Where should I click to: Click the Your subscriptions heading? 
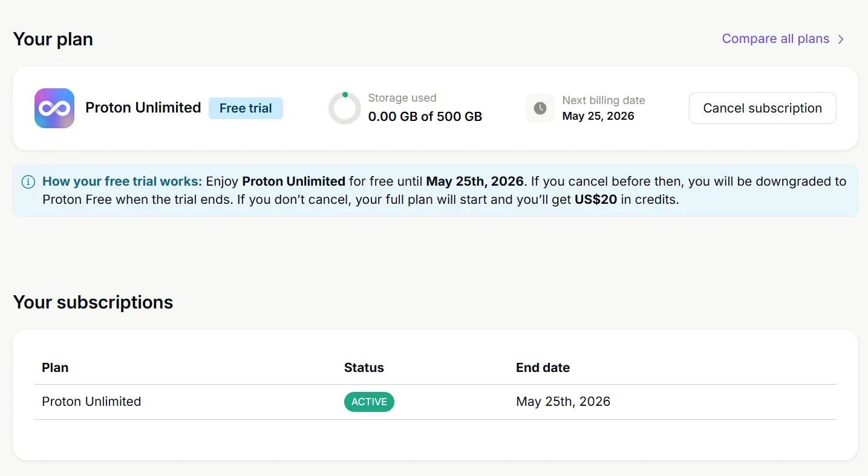[93, 302]
